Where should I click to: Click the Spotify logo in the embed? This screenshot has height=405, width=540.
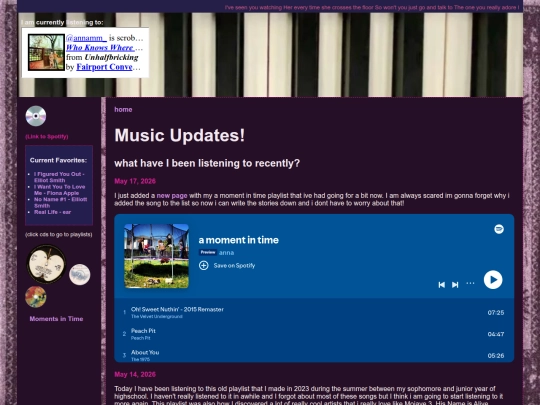tap(499, 229)
